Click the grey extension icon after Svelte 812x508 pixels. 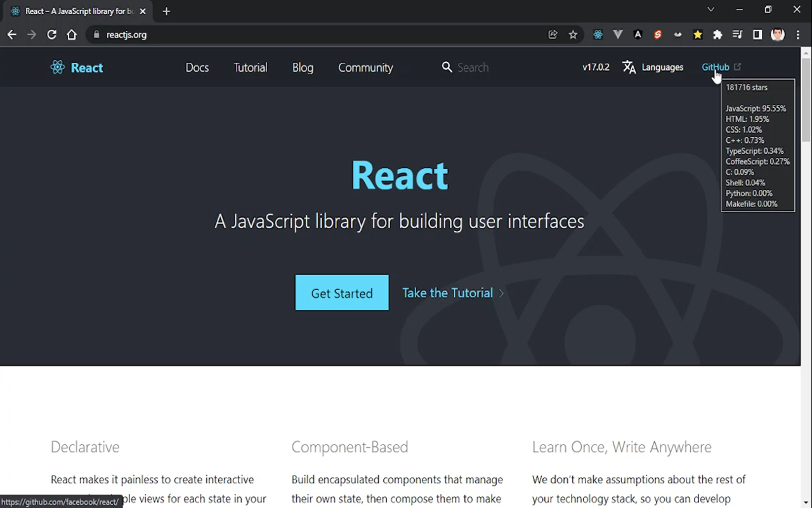pos(678,35)
